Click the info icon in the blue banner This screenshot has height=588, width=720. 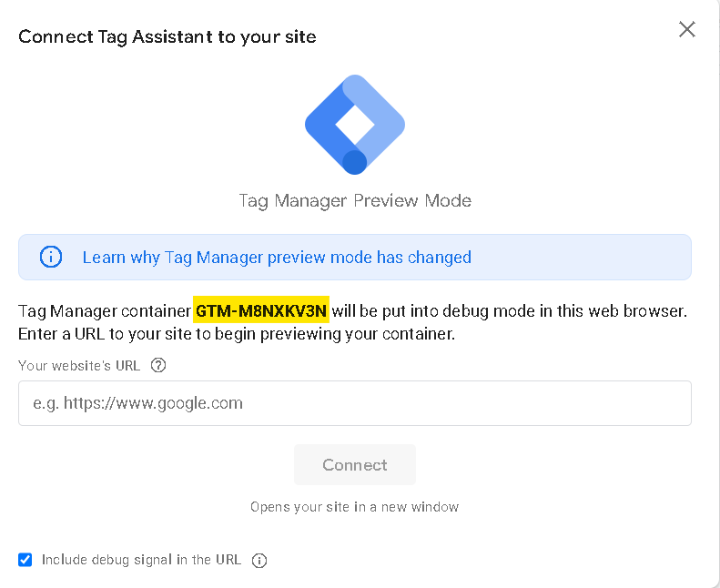(x=50, y=257)
